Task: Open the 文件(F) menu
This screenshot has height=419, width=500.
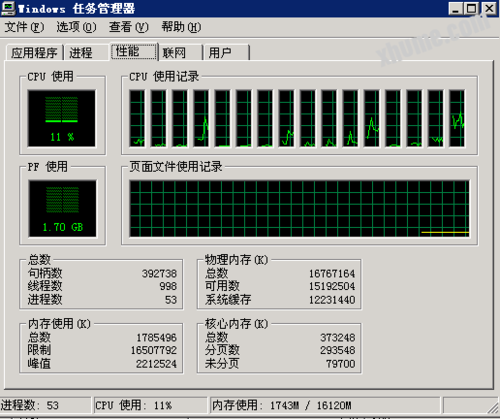Action: click(x=24, y=27)
